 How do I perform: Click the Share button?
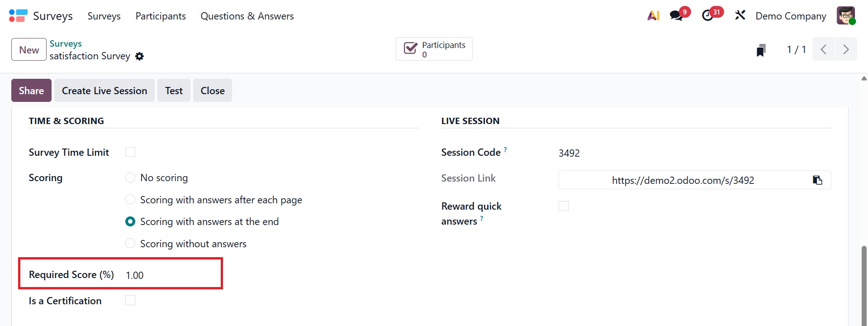point(31,91)
